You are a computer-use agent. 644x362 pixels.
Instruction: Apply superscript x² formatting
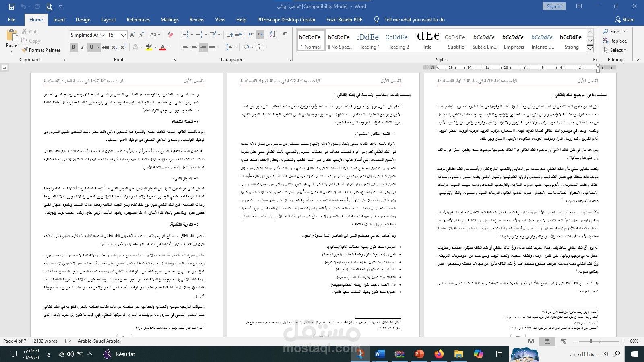coord(123,47)
